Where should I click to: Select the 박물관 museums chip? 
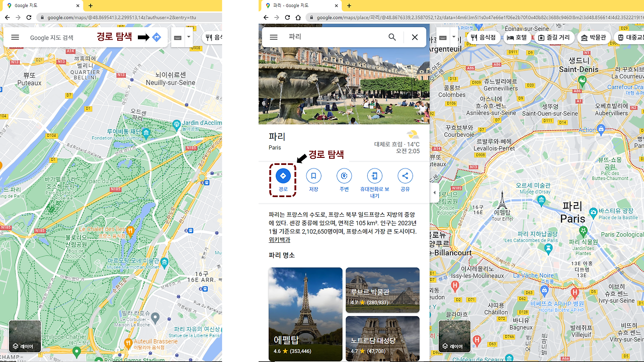(593, 38)
